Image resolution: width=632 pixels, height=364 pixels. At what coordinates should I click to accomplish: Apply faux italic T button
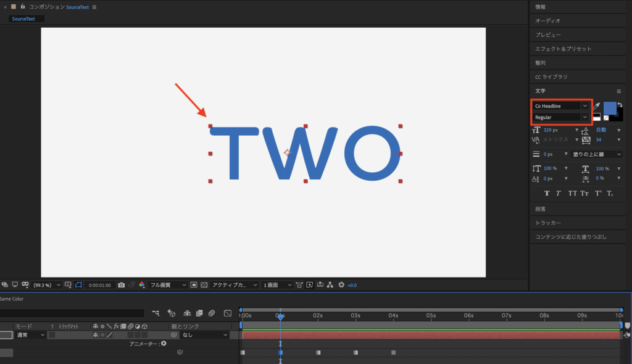pyautogui.click(x=558, y=194)
